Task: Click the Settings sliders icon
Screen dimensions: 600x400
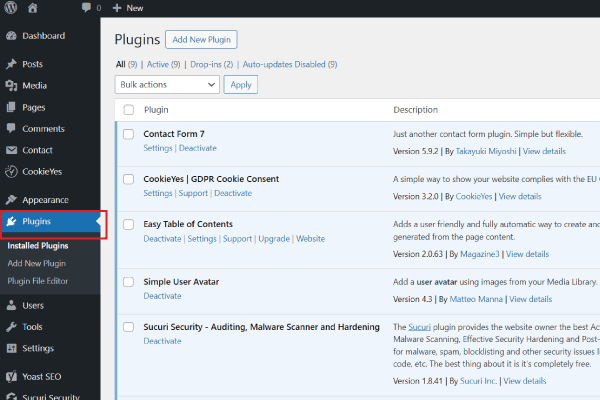Action: [11, 348]
